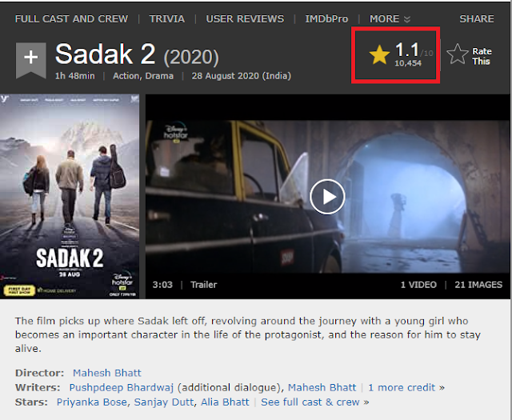Open USER REVIEWS
512x420 pixels.
[x=245, y=19]
